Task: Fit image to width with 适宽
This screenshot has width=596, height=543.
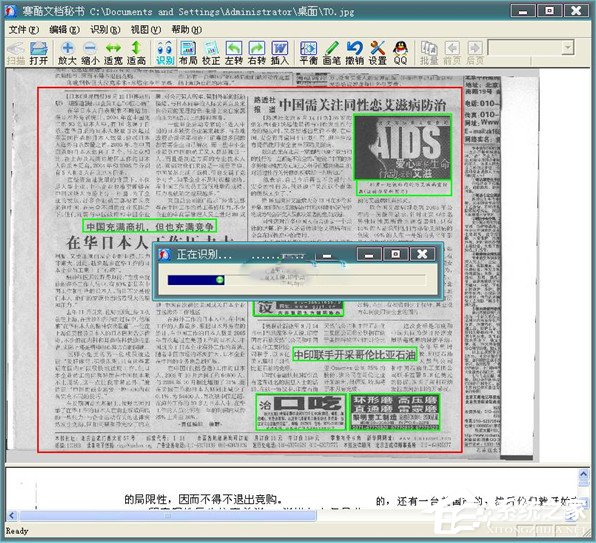Action: pos(113,53)
